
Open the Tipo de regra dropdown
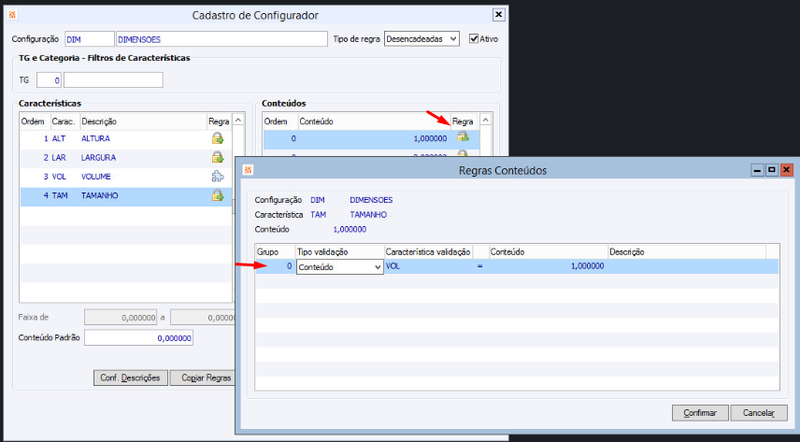421,39
